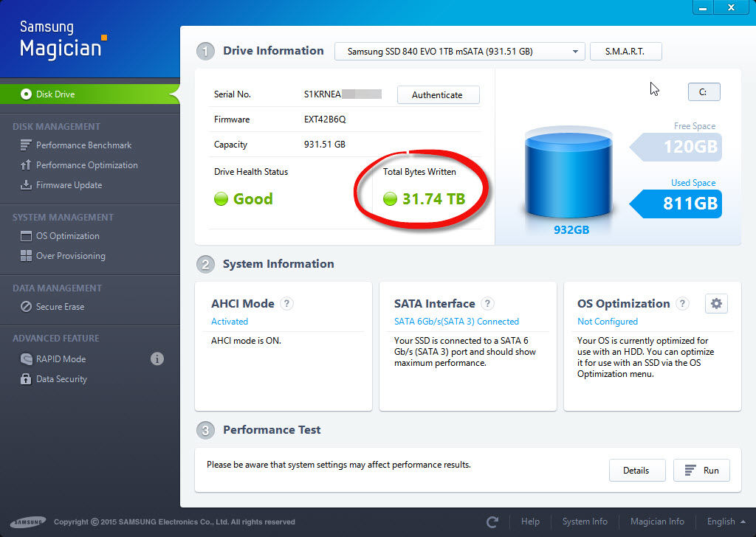Click the capacity value 931.51 GB
The width and height of the screenshot is (756, 537).
tap(325, 145)
